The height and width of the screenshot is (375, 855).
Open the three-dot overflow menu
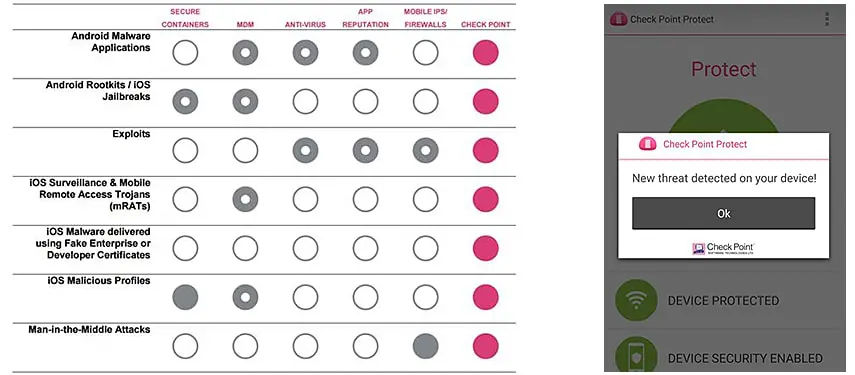(x=827, y=19)
